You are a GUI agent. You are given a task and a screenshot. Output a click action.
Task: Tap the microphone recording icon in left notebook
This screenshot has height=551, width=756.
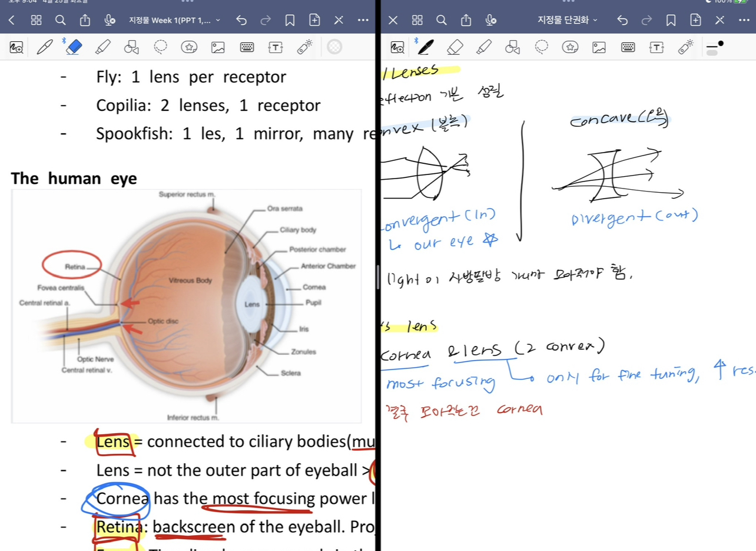pyautogui.click(x=110, y=20)
